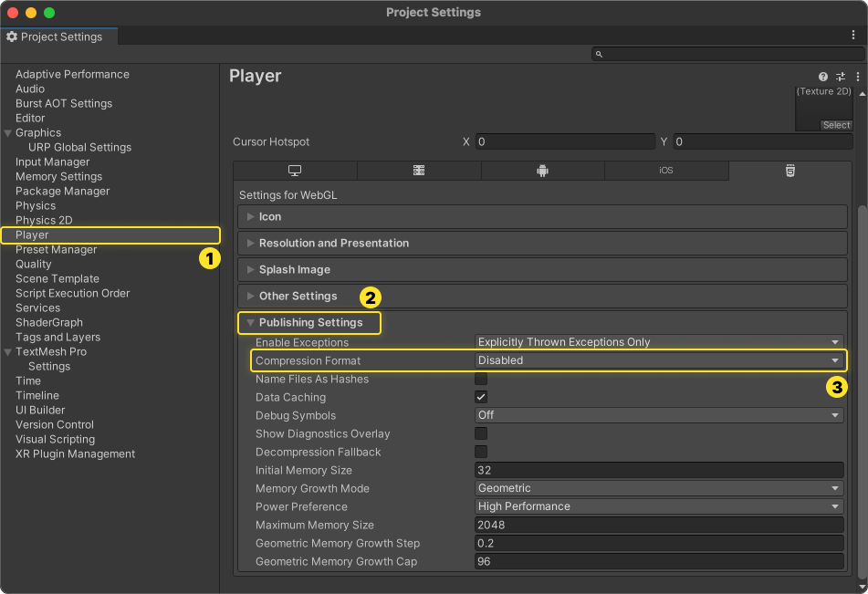This screenshot has height=594, width=868.
Task: Click Cursor Hotspot X field
Action: click(x=565, y=141)
